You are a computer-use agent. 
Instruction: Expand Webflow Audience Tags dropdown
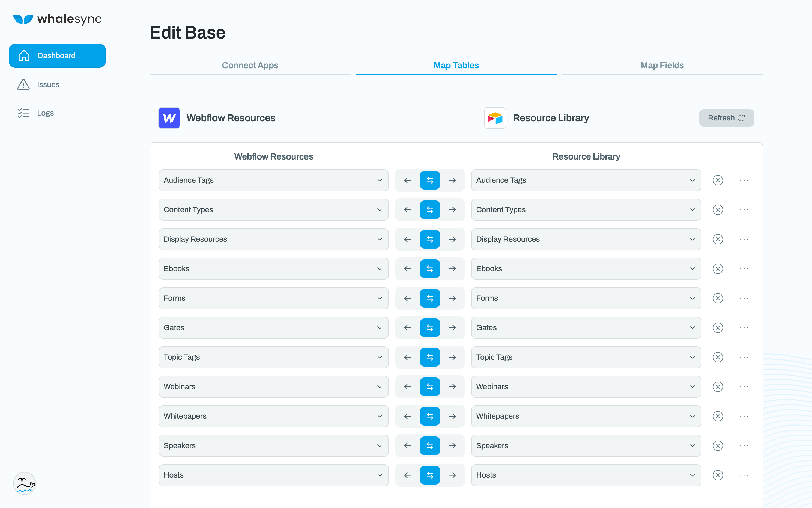(x=273, y=181)
